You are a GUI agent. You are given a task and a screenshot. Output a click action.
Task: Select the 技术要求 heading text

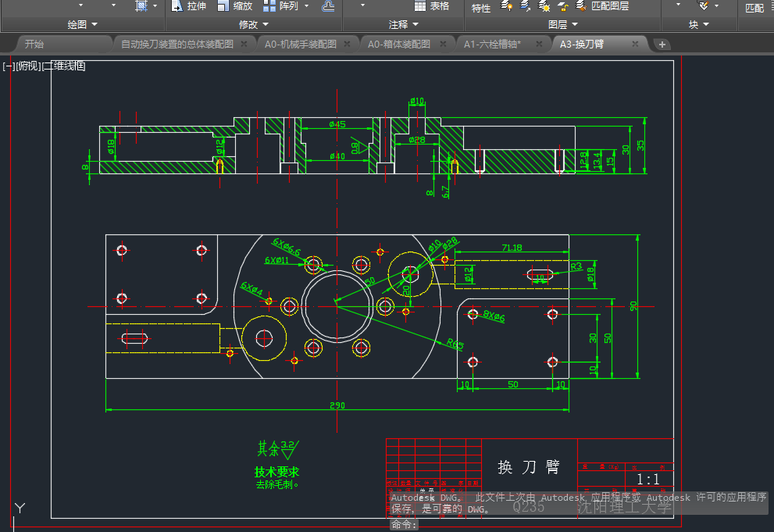(276, 472)
